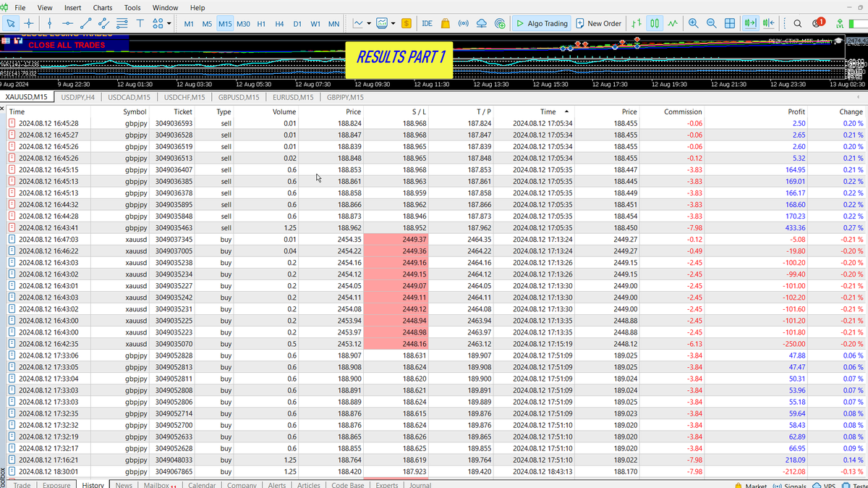Select the profit value 433.36

[793, 227]
